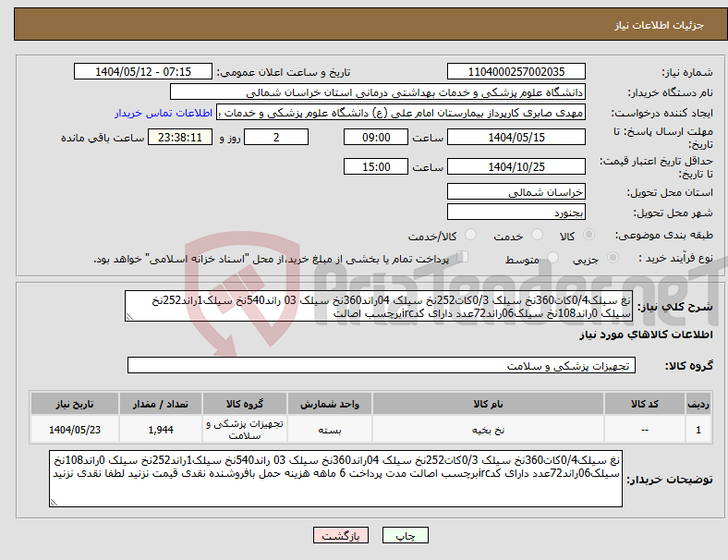
Task: Click the تعداد / مقدار column header
Action: tap(160, 404)
